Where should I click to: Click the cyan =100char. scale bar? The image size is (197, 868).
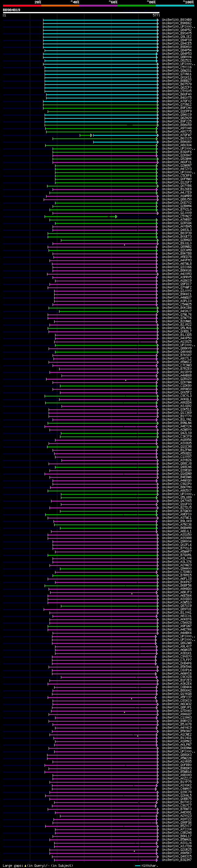[137, 866]
